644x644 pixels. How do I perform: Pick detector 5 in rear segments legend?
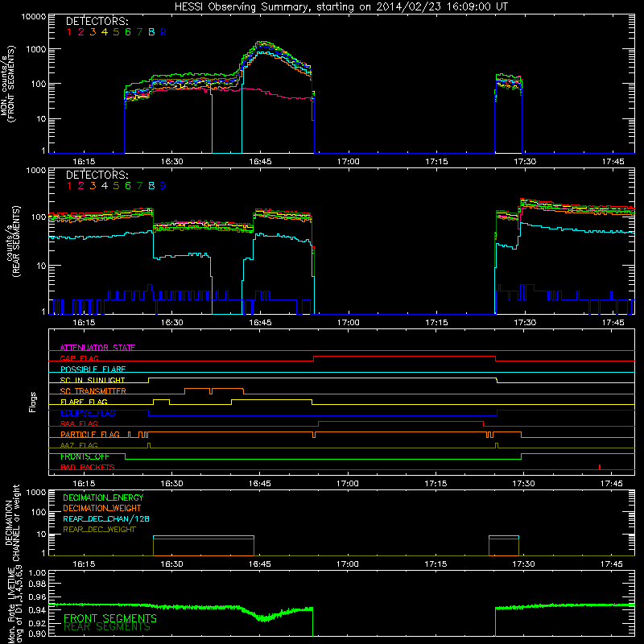(x=116, y=186)
